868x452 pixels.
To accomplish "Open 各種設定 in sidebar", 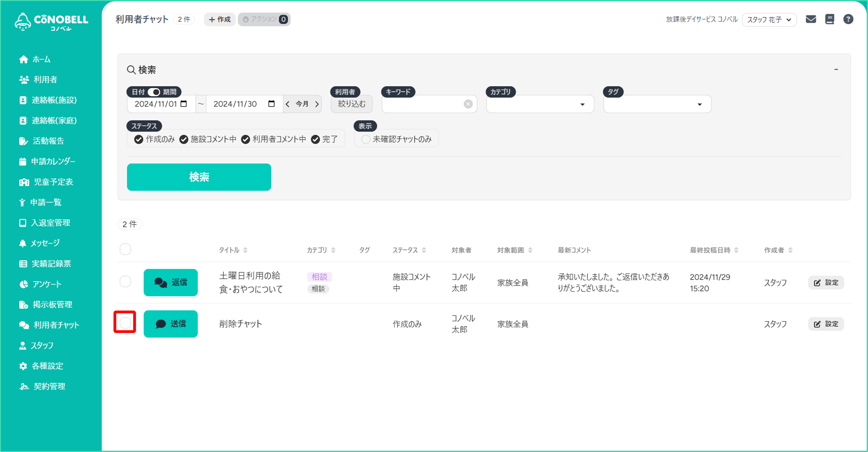I will [x=41, y=366].
